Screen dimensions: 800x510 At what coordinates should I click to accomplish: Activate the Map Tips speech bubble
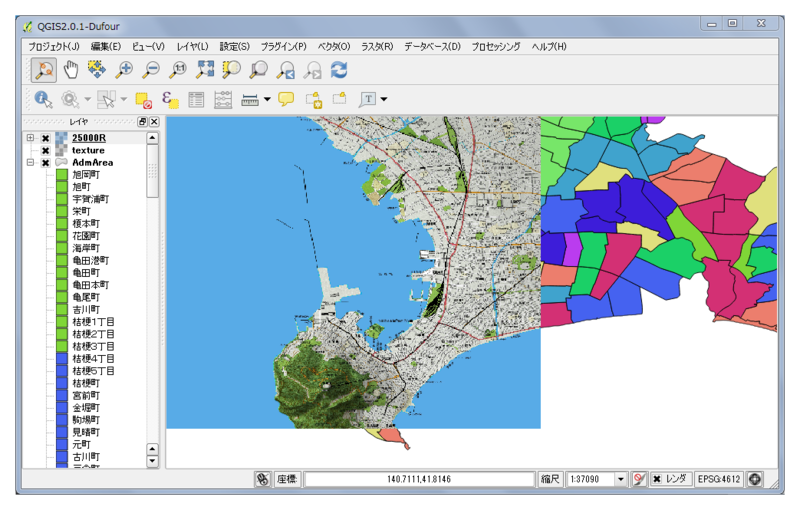coord(286,99)
